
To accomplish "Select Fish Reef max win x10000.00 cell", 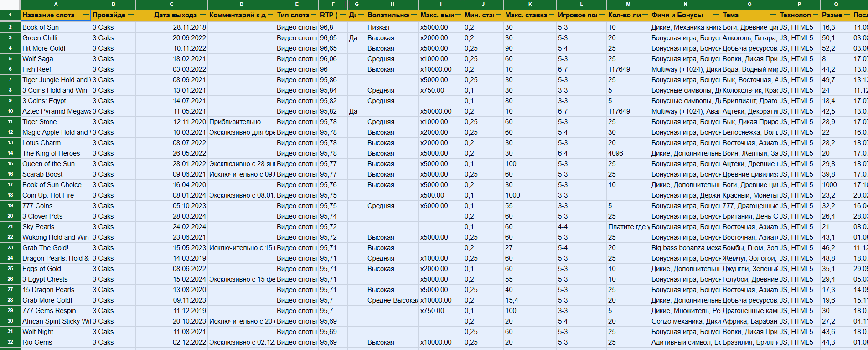I will [440, 69].
